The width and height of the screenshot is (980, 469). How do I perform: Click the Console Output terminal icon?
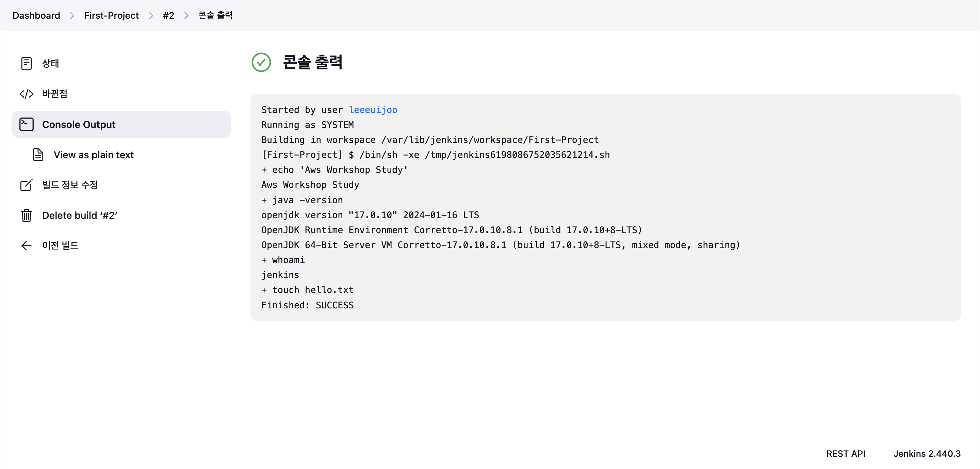(26, 124)
